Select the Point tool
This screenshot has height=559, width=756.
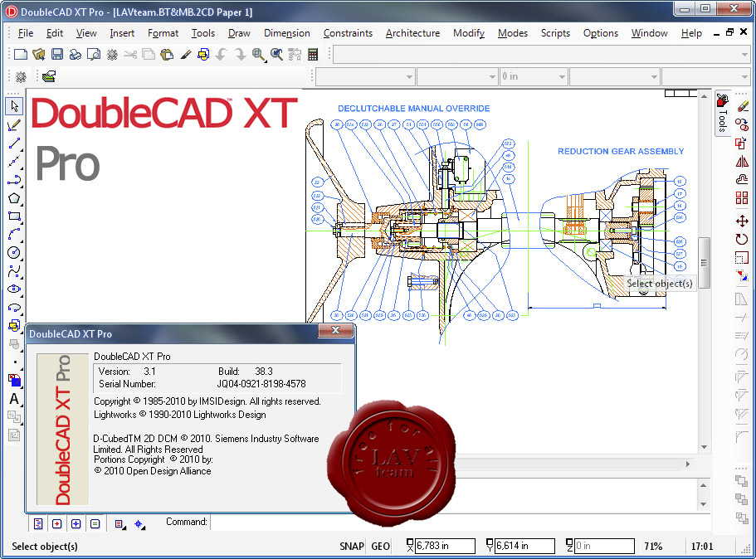point(14,362)
